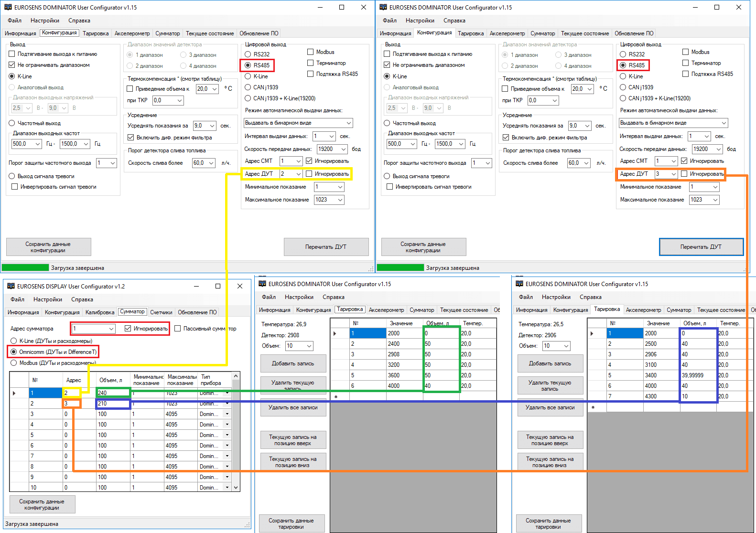The width and height of the screenshot is (756, 533).
Task: Open Сумматор tab in the Детектор 2908 window
Action: [422, 310]
